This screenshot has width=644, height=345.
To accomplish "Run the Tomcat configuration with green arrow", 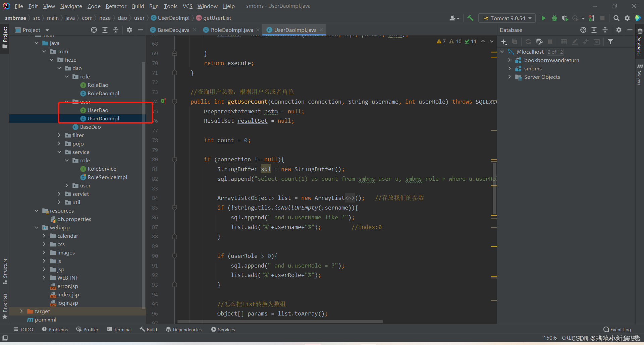I will 543,18.
